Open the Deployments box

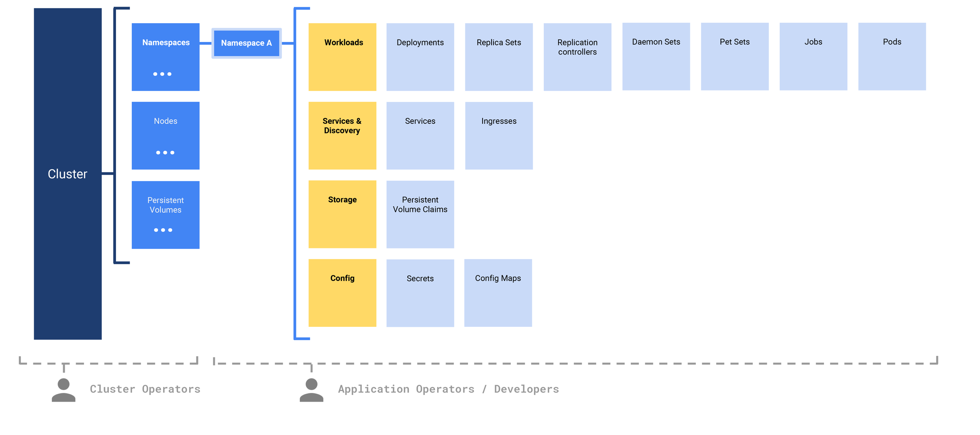pyautogui.click(x=420, y=57)
